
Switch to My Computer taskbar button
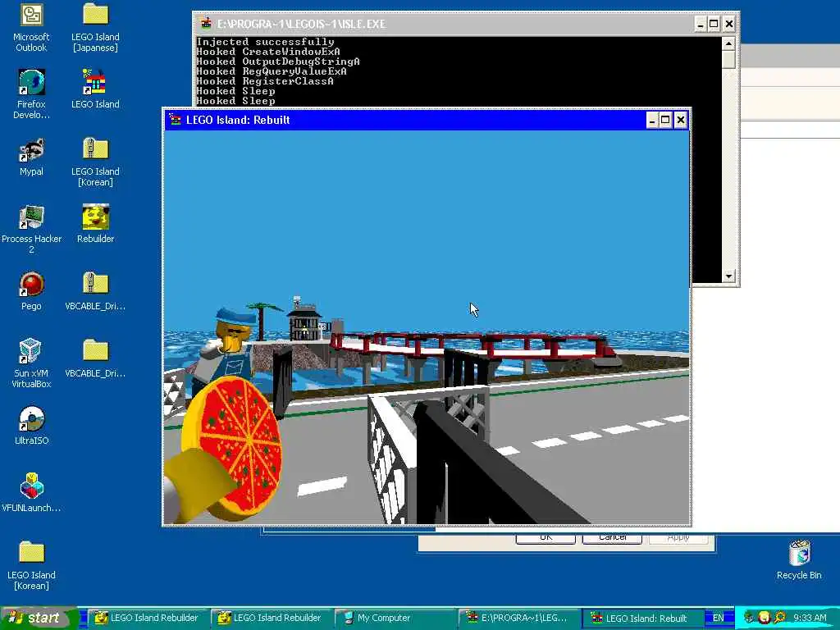pos(395,618)
